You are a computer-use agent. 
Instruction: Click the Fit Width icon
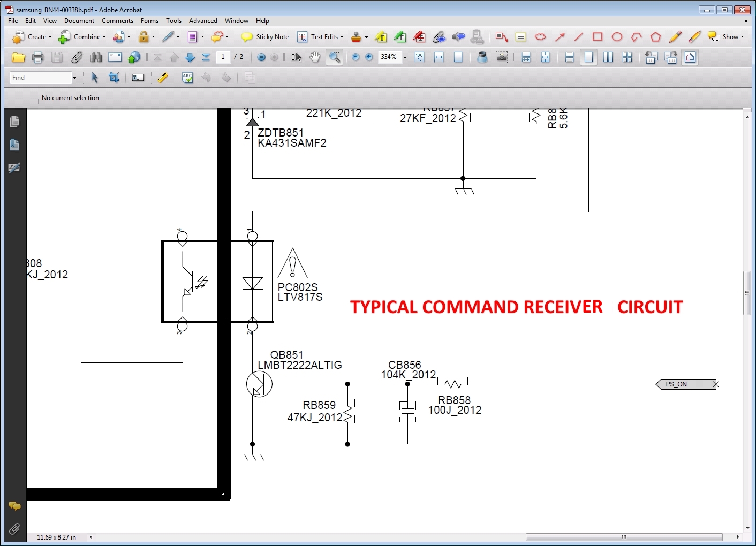pos(439,57)
